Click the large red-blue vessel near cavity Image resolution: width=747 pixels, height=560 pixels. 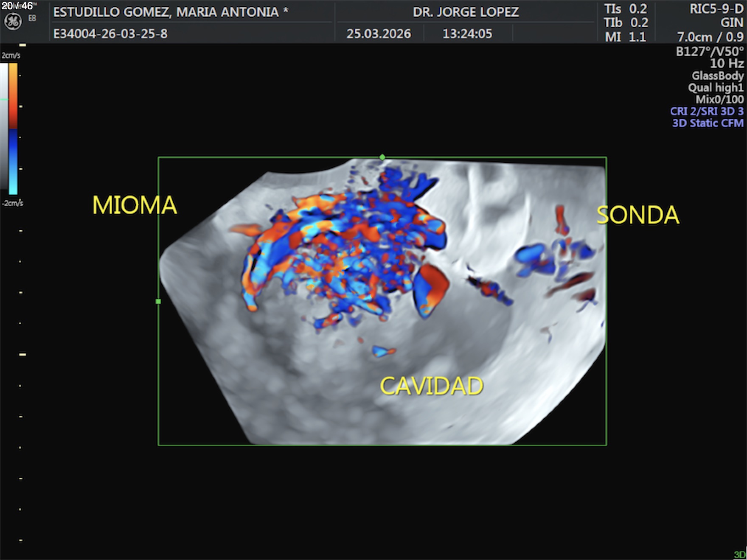click(431, 289)
